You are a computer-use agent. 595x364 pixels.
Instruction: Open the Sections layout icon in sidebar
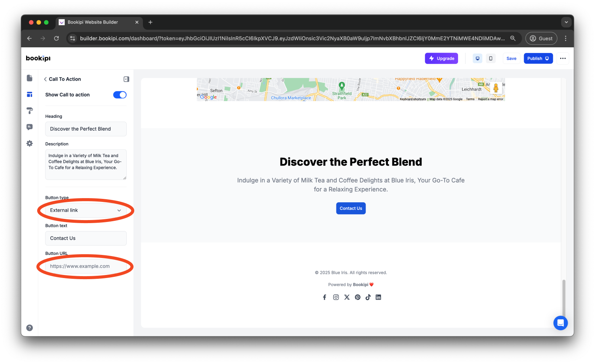tap(30, 95)
